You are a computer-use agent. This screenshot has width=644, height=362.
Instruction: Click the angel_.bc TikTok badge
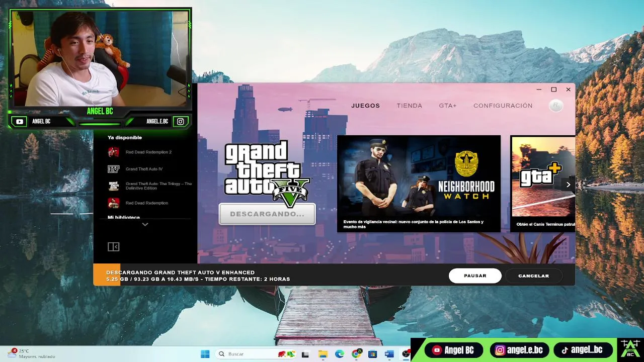pos(583,350)
